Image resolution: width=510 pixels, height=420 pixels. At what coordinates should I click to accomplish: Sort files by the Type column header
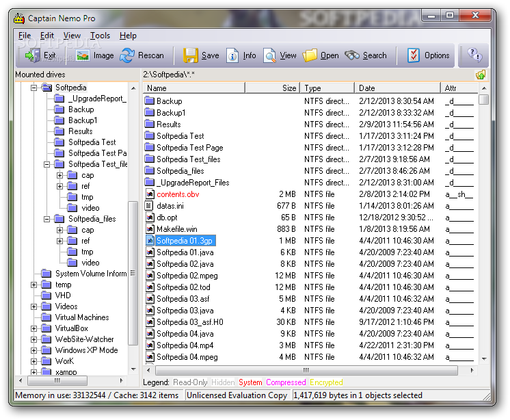click(x=327, y=88)
